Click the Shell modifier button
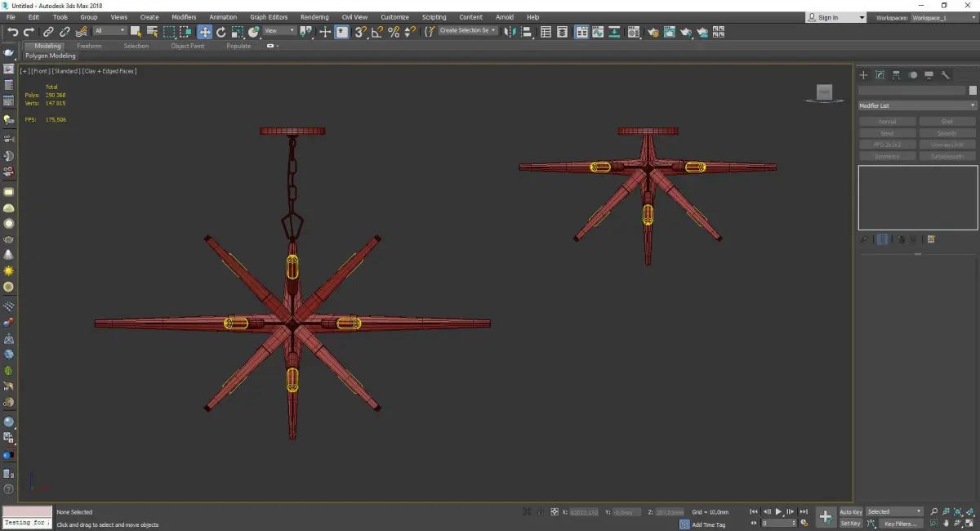 coord(947,122)
